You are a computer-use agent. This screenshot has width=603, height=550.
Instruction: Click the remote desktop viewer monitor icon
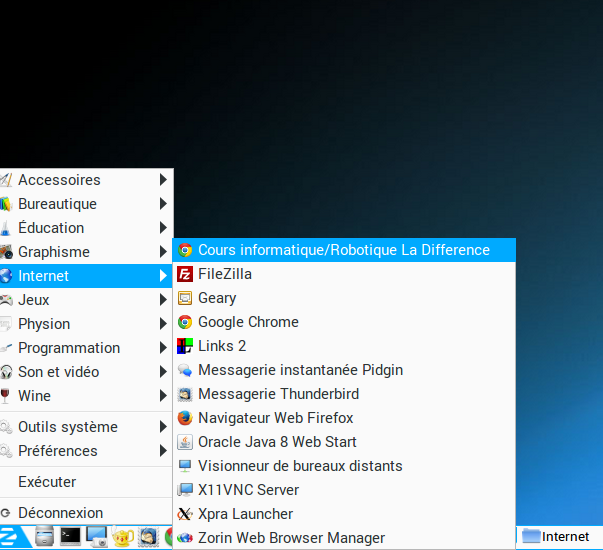pos(185,466)
